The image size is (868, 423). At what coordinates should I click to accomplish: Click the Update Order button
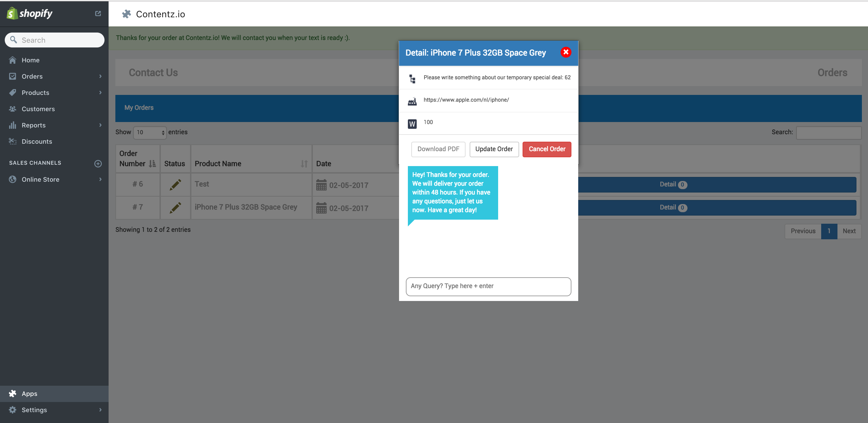click(x=494, y=149)
